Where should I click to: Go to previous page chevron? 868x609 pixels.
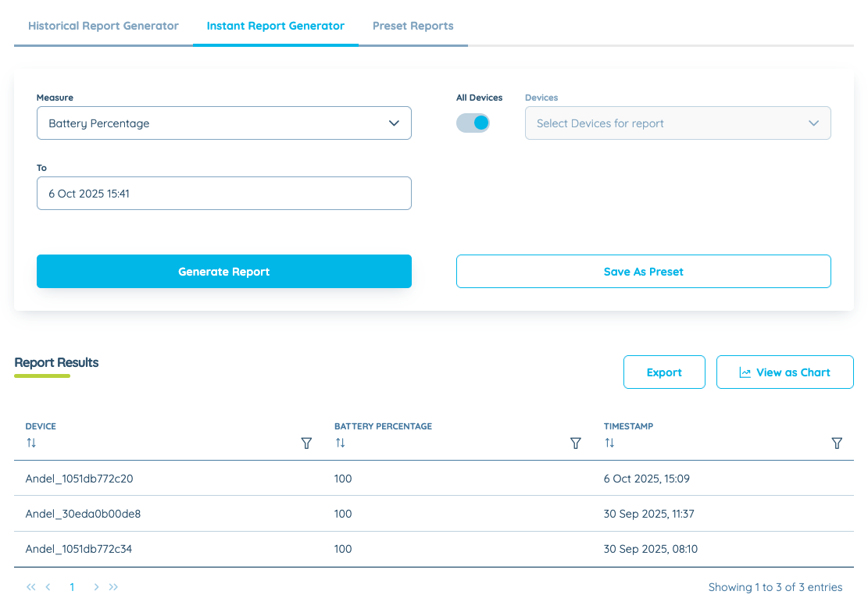click(x=48, y=587)
